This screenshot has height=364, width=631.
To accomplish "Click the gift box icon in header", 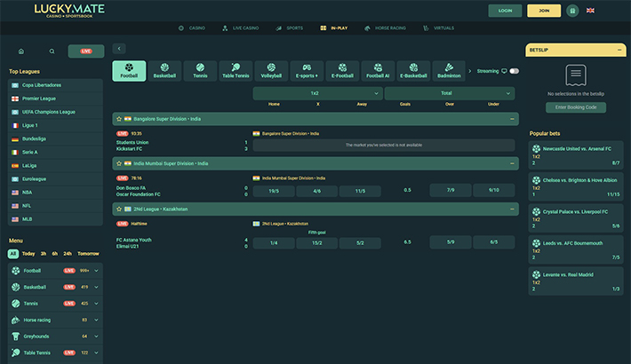I will pos(571,11).
